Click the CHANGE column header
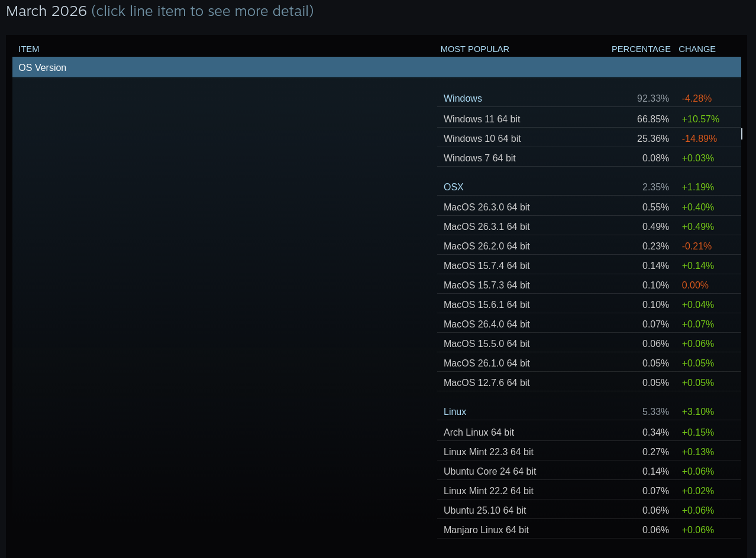 click(x=697, y=49)
